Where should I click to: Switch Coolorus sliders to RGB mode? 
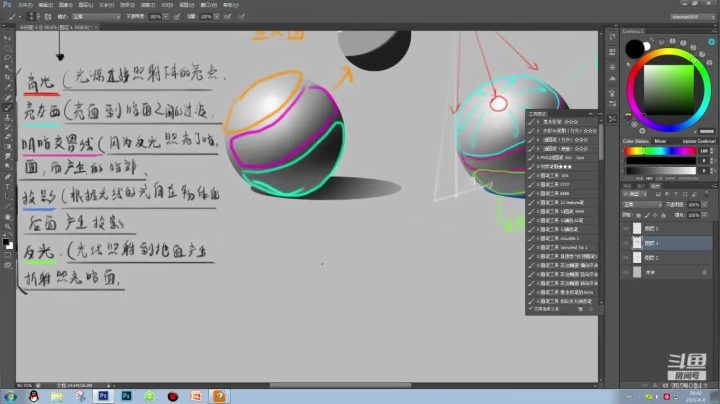[639, 178]
